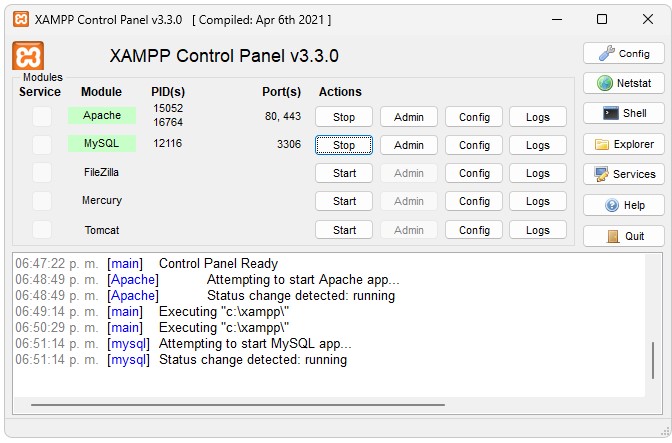
Task: Toggle the Tomcat service checkbox
Action: pos(42,230)
